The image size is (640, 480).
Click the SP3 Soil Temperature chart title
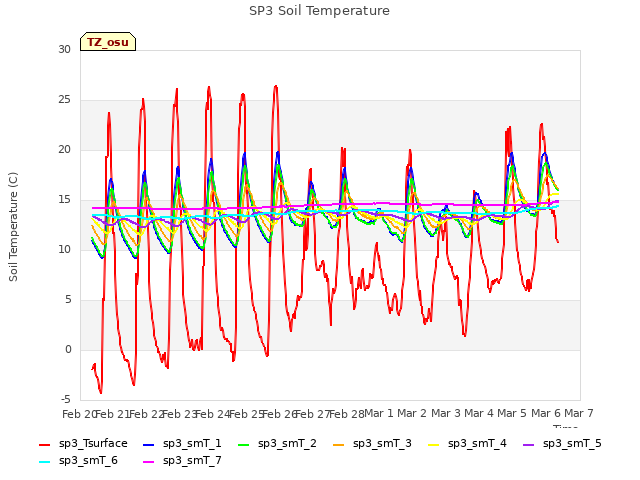point(319,11)
